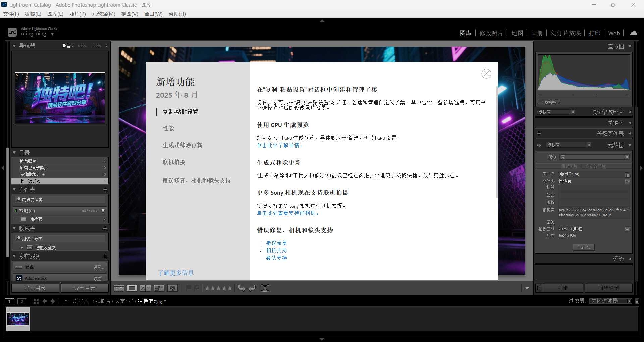Screen dimensions: 644x342
Task: Click the face region drawing tool icon
Action: click(x=265, y=288)
